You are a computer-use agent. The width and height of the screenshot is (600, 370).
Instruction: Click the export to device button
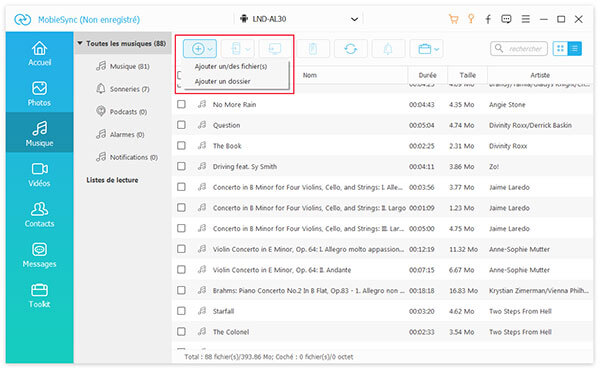click(237, 49)
